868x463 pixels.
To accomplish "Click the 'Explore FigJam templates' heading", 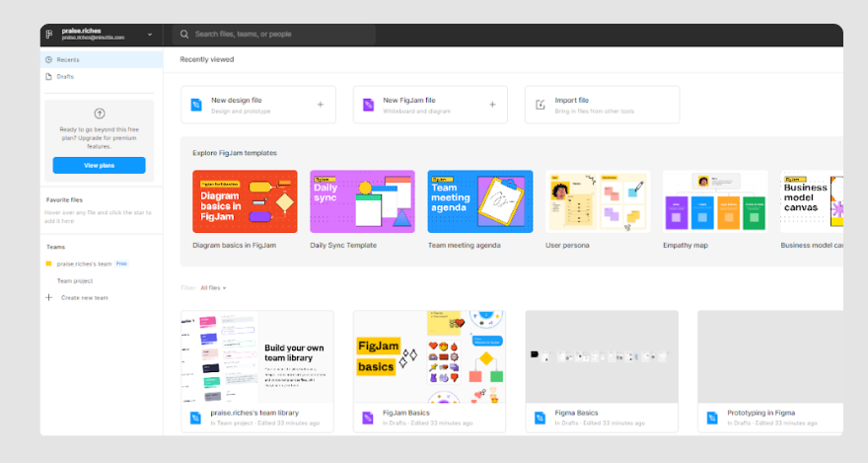I will pyautogui.click(x=235, y=153).
